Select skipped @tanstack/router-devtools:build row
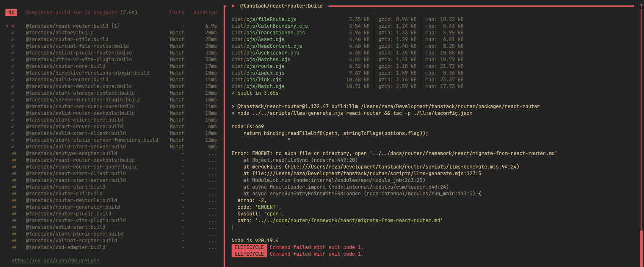Viewport: 644px width, 267px height. 111,200
